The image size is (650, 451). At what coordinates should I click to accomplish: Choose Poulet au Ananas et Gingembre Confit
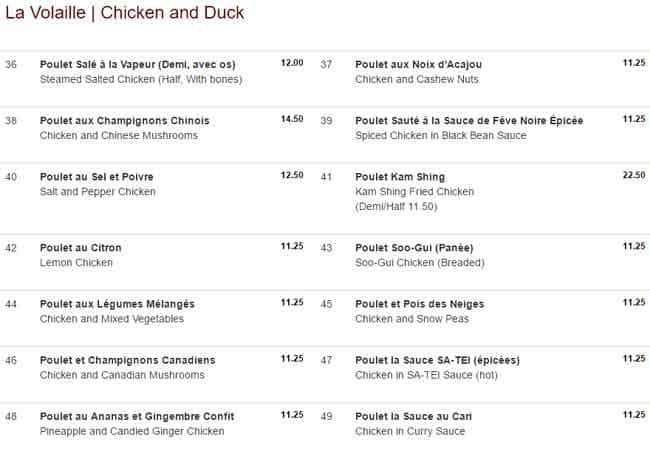[137, 416]
